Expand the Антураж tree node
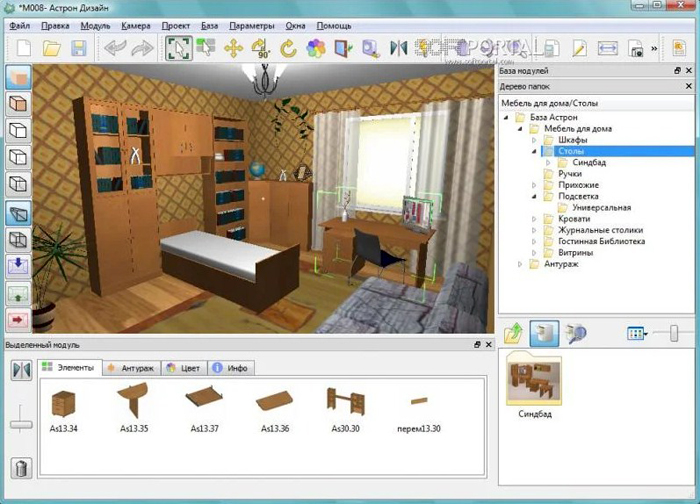The height and width of the screenshot is (504, 700). tap(520, 265)
